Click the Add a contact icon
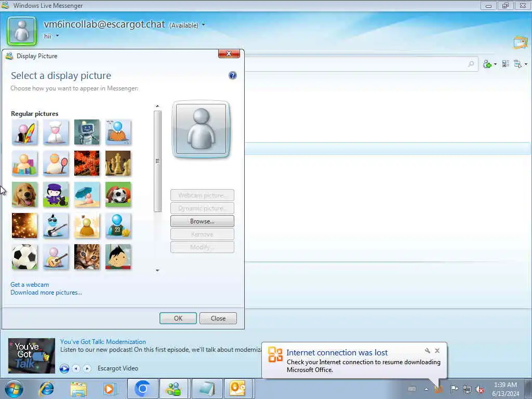 tap(487, 64)
